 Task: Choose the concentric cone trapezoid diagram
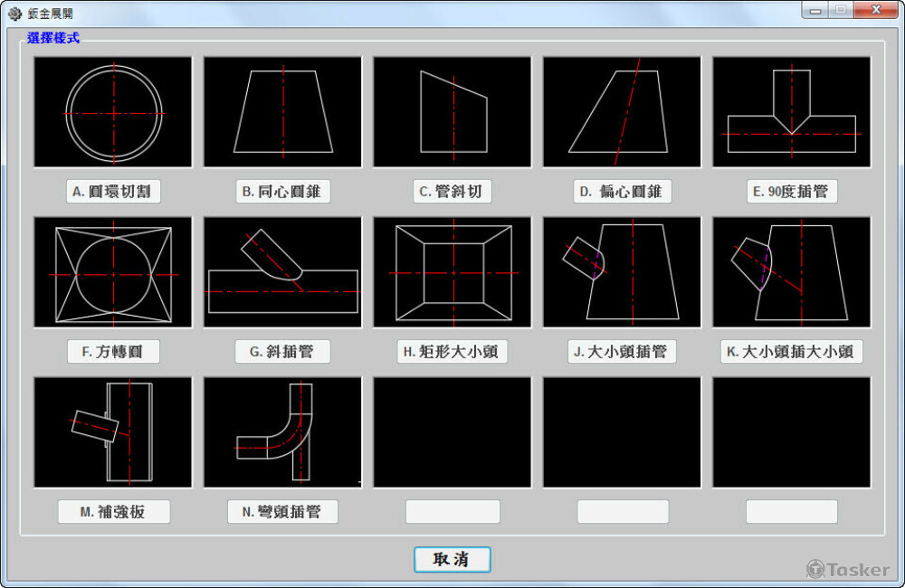click(x=282, y=112)
